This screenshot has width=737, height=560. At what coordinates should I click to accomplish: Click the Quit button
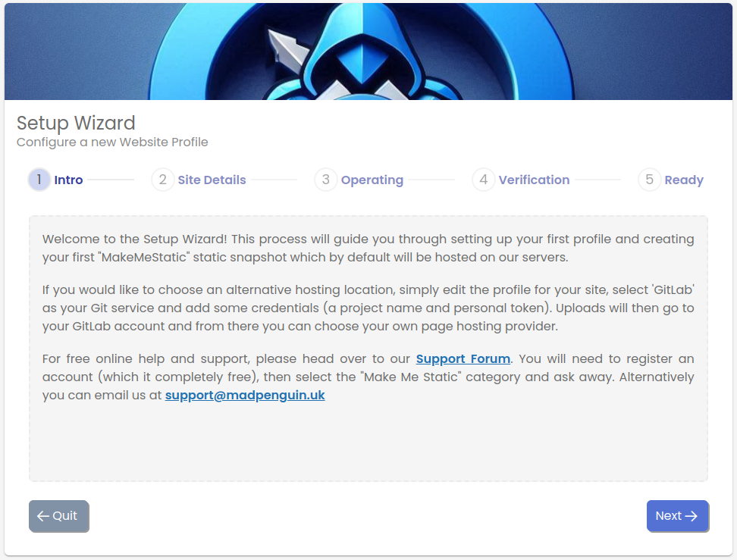[x=58, y=516]
